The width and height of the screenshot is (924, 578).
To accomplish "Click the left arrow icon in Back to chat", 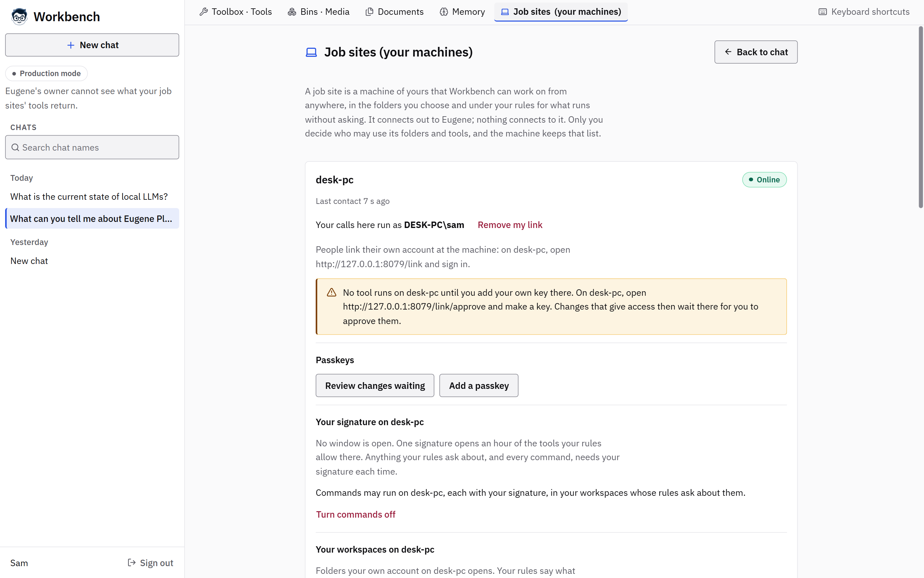I will pos(728,52).
